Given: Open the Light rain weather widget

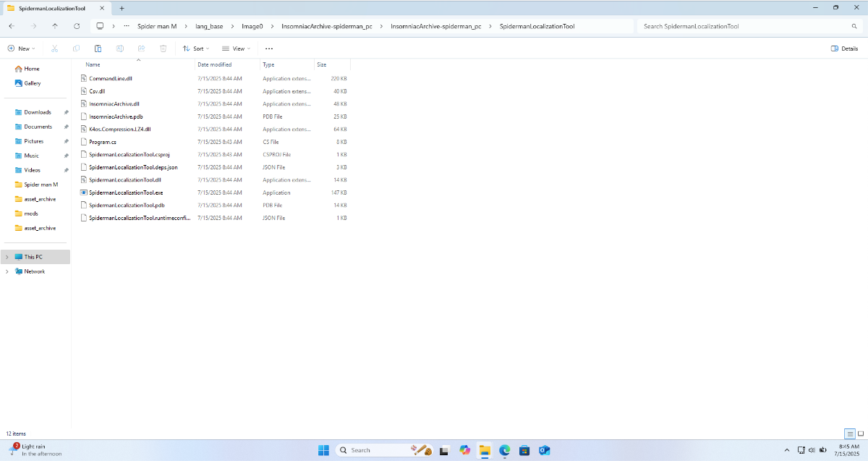Looking at the screenshot, I should tap(35, 450).
